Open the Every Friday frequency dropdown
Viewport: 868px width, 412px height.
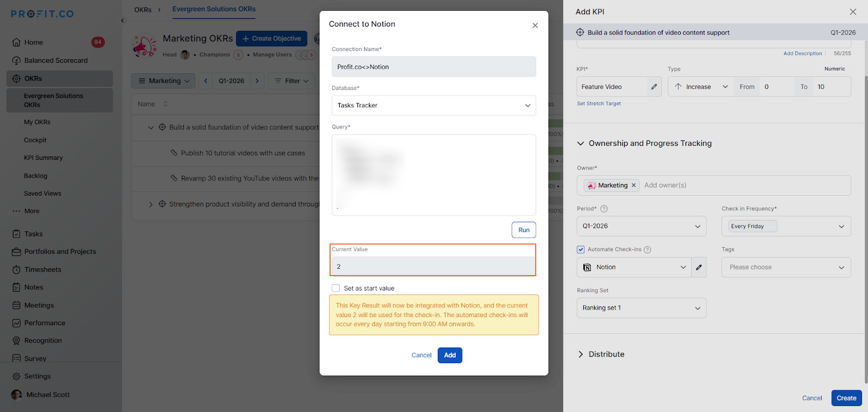786,226
